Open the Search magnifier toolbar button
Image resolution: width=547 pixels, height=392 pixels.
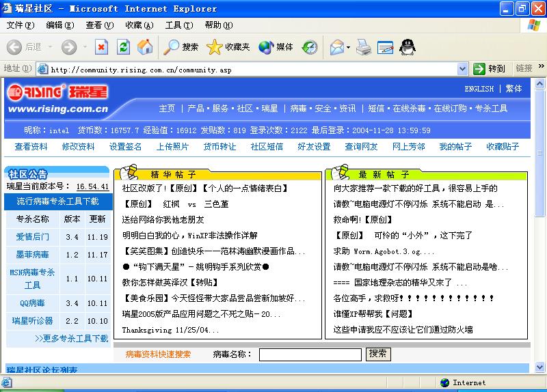click(x=181, y=46)
